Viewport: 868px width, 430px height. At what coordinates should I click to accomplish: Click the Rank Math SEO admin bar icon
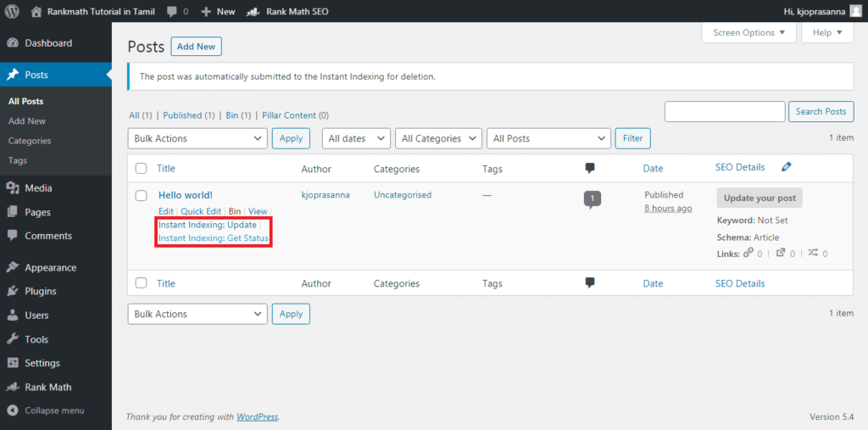(253, 11)
